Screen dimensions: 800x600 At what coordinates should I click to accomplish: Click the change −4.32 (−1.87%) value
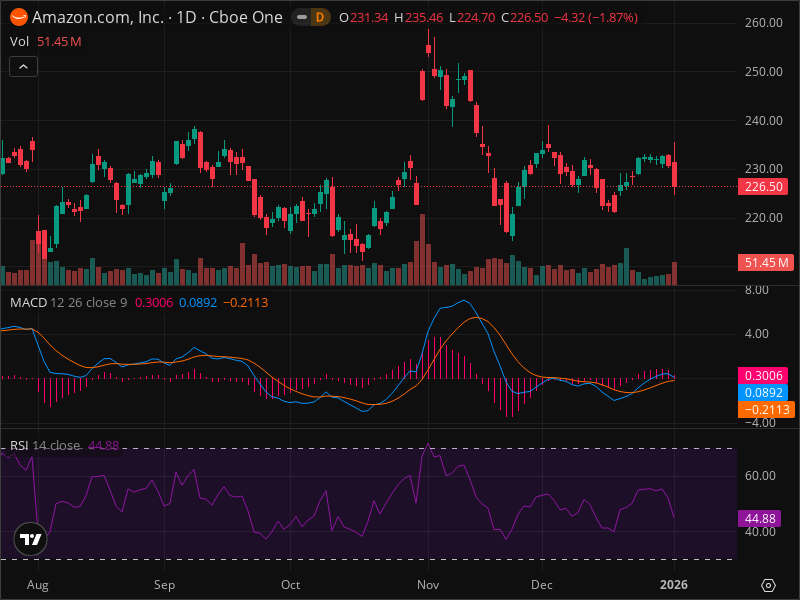pos(596,18)
